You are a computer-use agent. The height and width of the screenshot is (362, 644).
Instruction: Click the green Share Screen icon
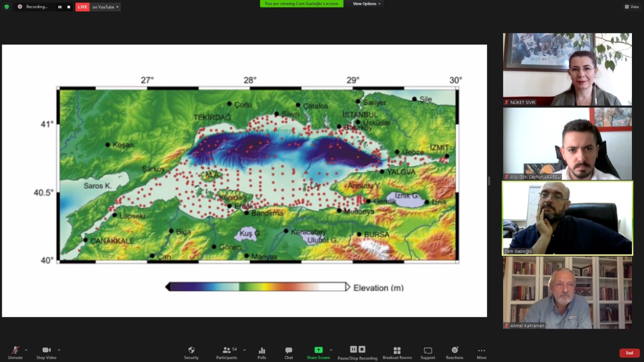[x=318, y=350]
